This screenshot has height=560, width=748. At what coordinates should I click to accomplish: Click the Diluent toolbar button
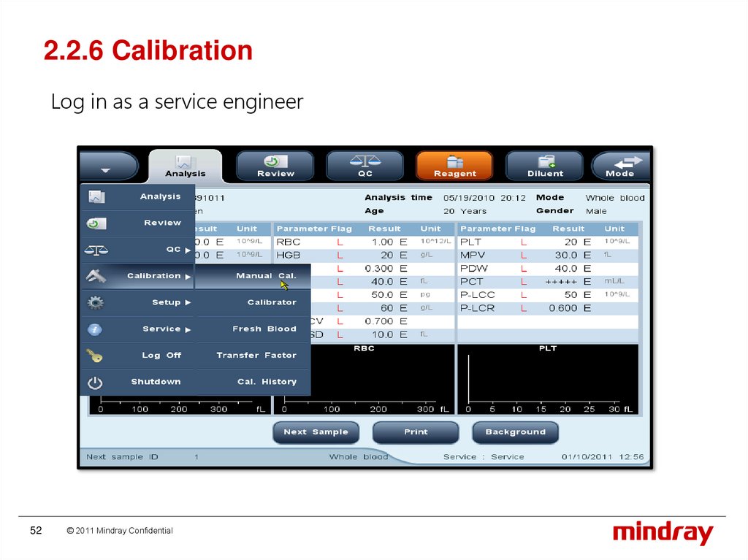pos(545,166)
